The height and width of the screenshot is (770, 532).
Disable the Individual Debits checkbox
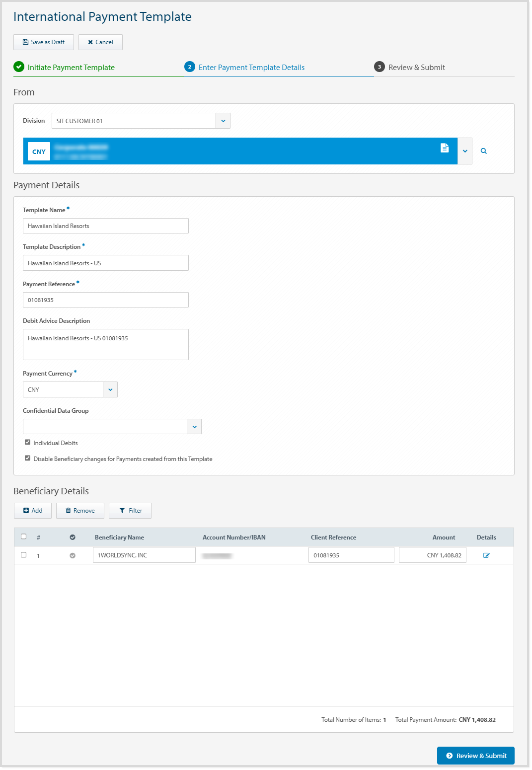click(x=27, y=442)
